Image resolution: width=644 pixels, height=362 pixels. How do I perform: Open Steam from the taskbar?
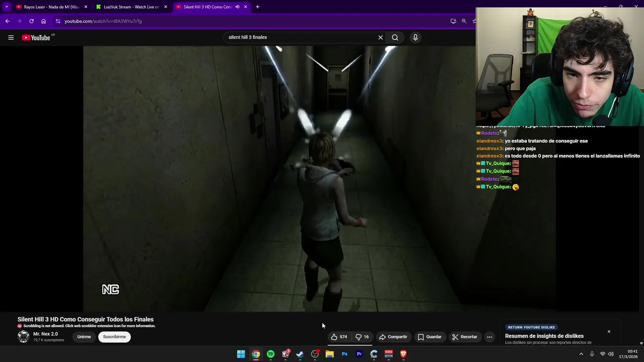300,354
